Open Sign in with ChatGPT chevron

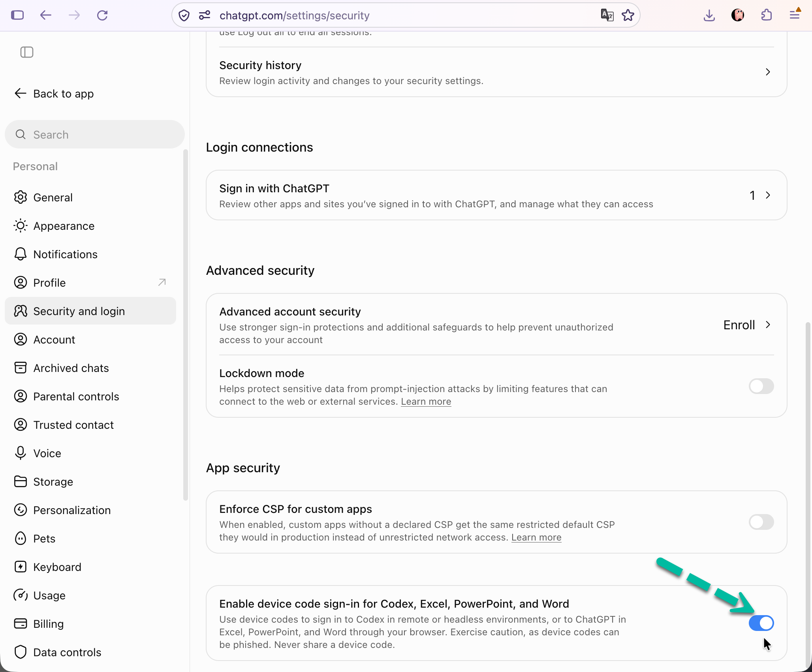(768, 195)
